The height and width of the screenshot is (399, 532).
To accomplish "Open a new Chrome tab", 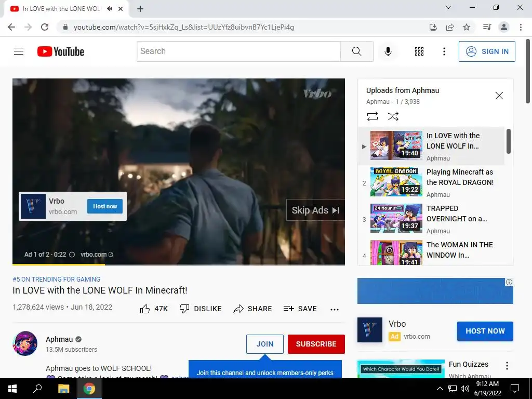I will point(140,9).
